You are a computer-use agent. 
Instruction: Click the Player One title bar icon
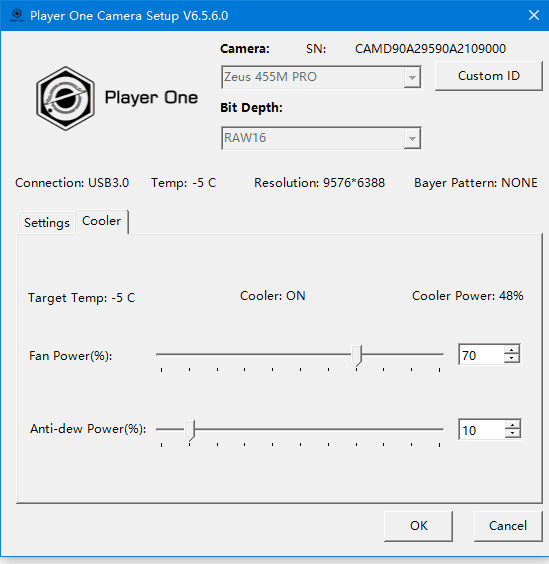click(x=17, y=15)
